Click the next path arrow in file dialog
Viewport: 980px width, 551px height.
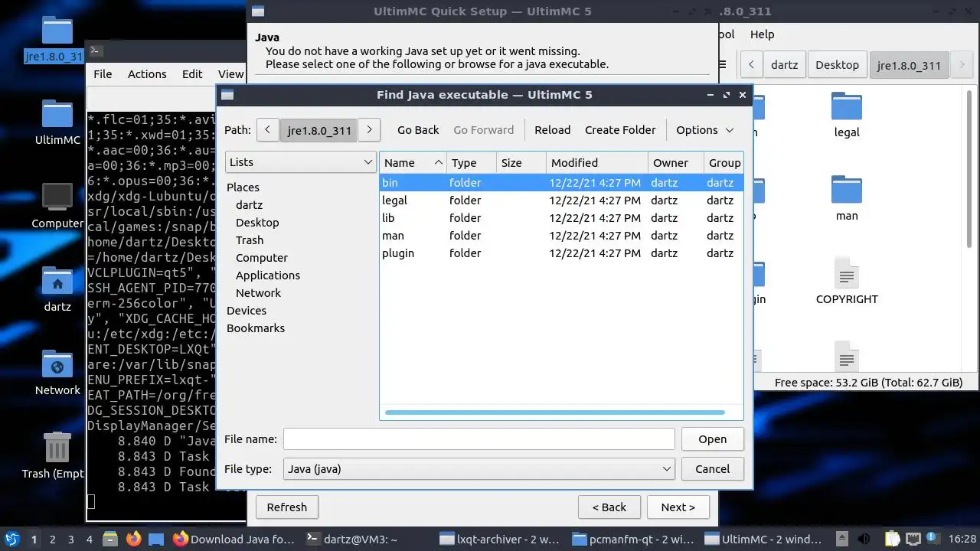pyautogui.click(x=369, y=130)
